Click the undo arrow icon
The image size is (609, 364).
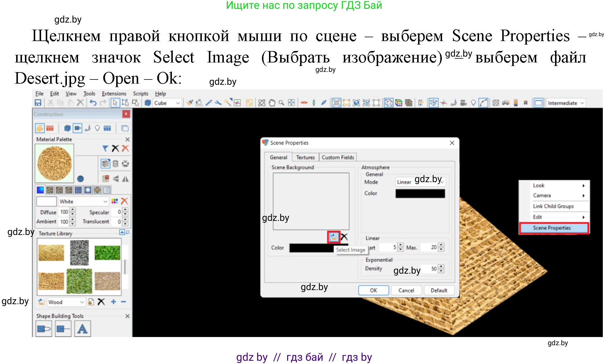point(93,103)
